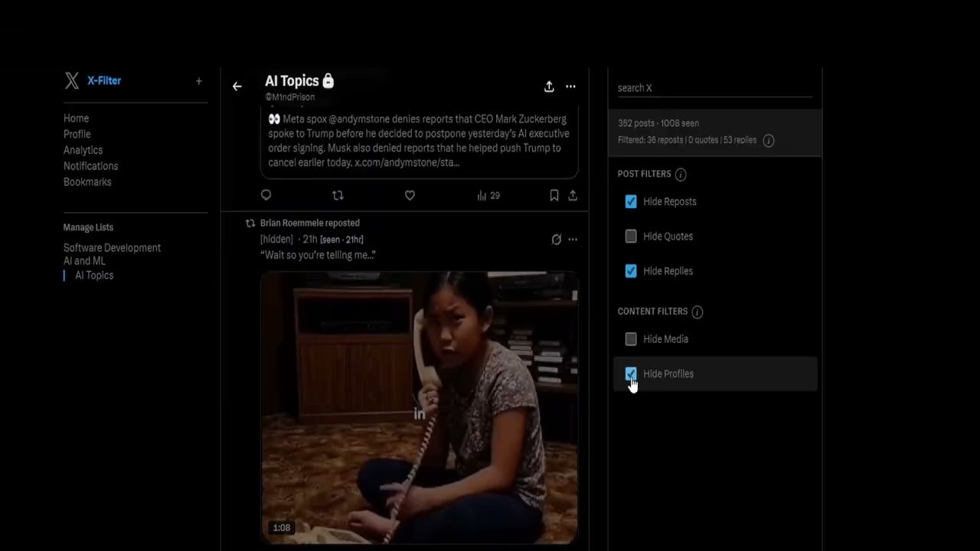
Task: Open Home in sidebar
Action: (x=76, y=119)
